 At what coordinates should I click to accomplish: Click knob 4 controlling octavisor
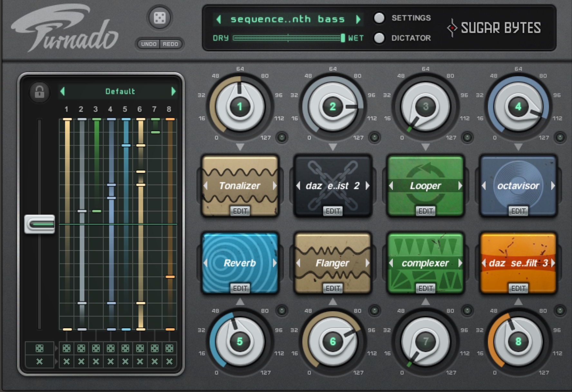pos(518,106)
